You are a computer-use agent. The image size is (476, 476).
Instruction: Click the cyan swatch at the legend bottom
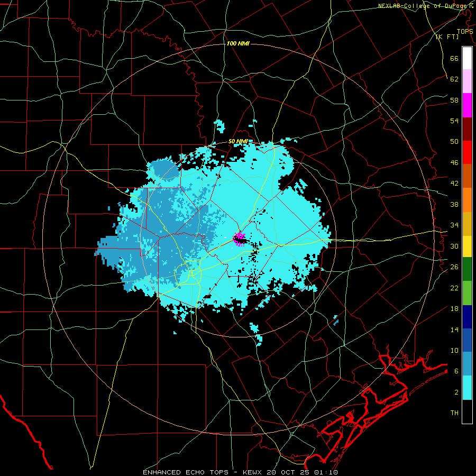coord(467,388)
